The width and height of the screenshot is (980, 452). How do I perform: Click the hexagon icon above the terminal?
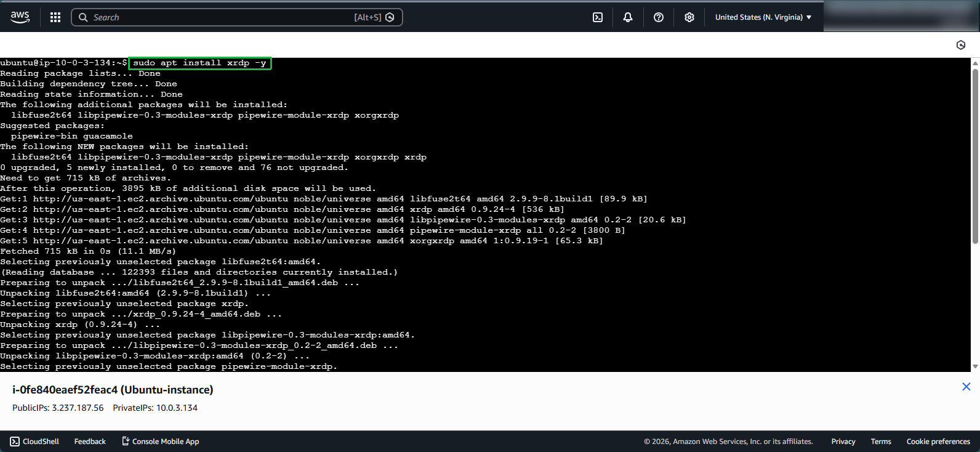[961, 45]
